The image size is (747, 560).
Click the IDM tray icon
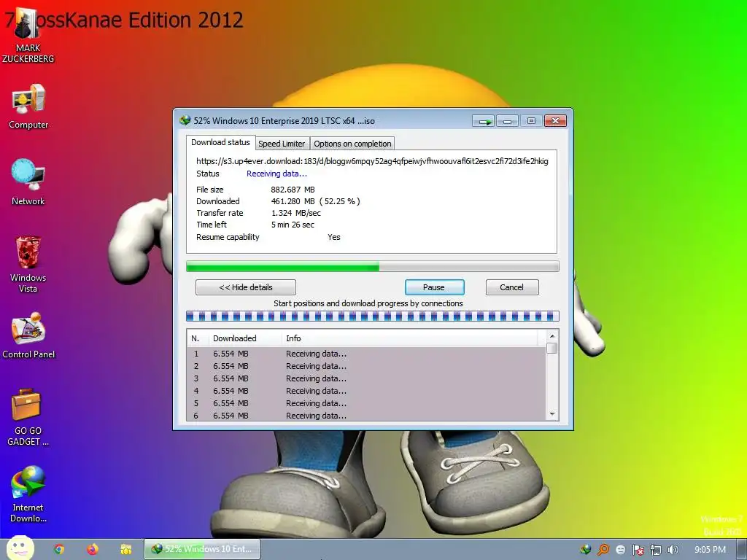[x=586, y=550]
